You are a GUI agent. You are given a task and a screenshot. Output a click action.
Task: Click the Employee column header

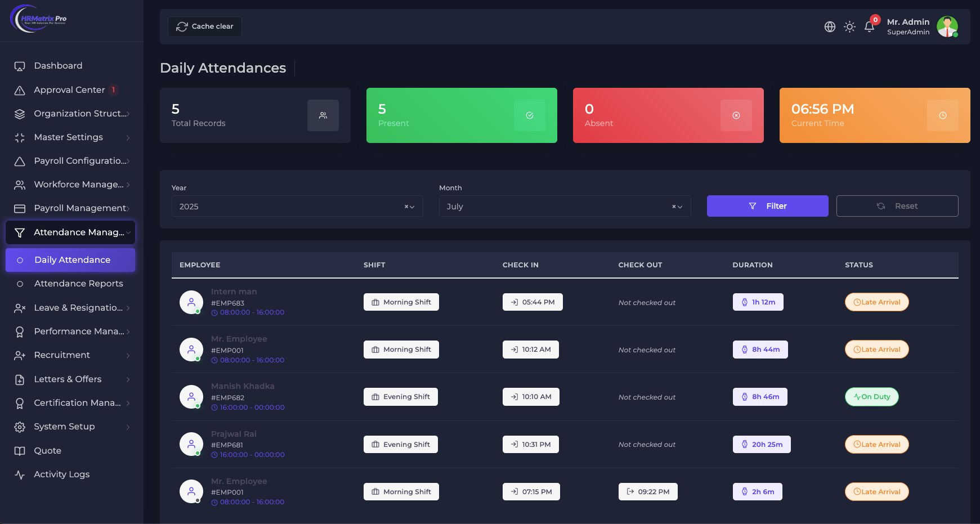point(200,265)
